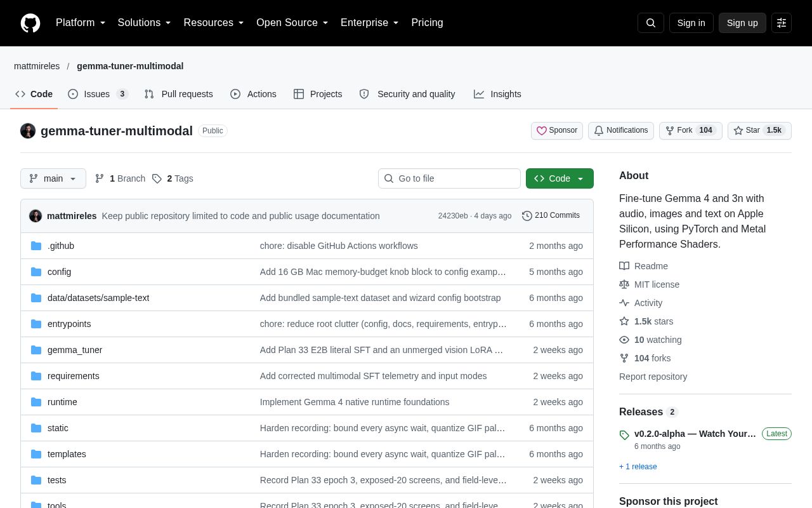Click the GitHub logo icon
Screen dimensions: 812x508
coord(30,23)
